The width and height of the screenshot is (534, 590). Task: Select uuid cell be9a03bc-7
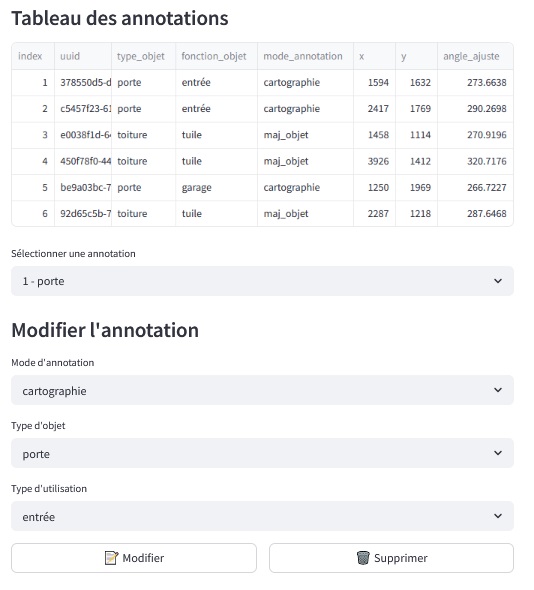coord(83,187)
